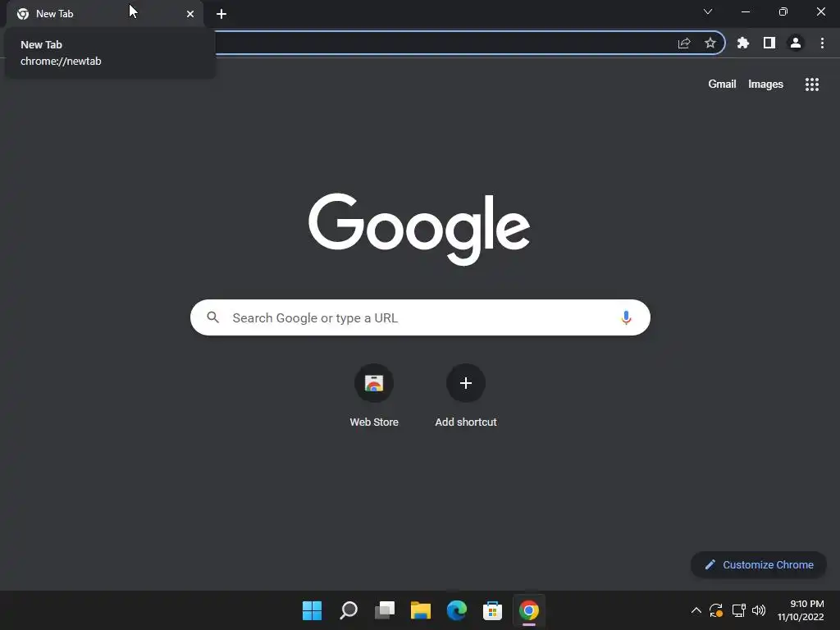Click the sync status tray icon
Viewport: 840px width, 630px height.
pyautogui.click(x=716, y=610)
